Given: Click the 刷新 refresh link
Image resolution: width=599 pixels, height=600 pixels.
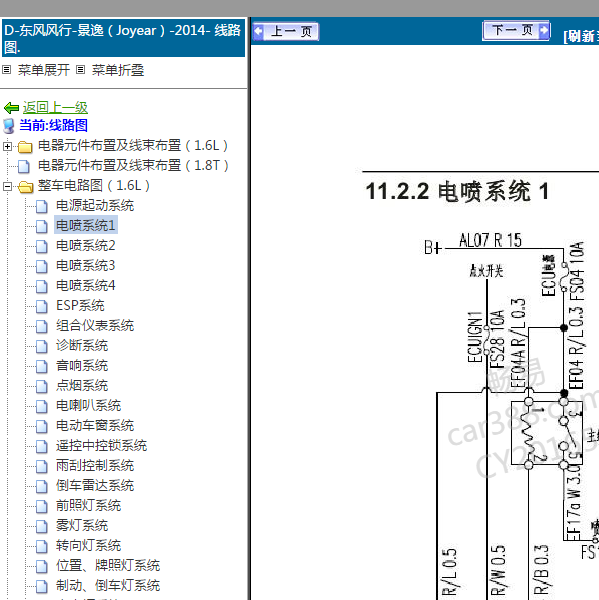Looking at the screenshot, I should point(581,37).
